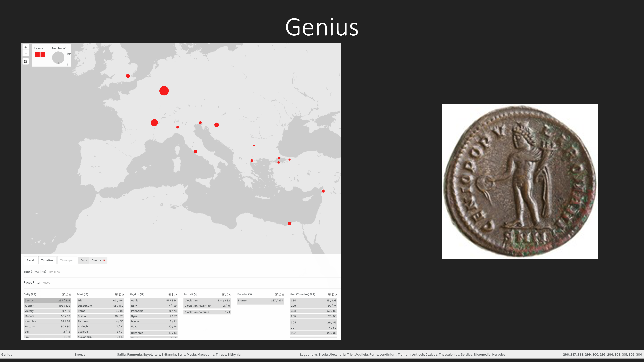Remove the Genius deity filter tag

click(x=104, y=260)
